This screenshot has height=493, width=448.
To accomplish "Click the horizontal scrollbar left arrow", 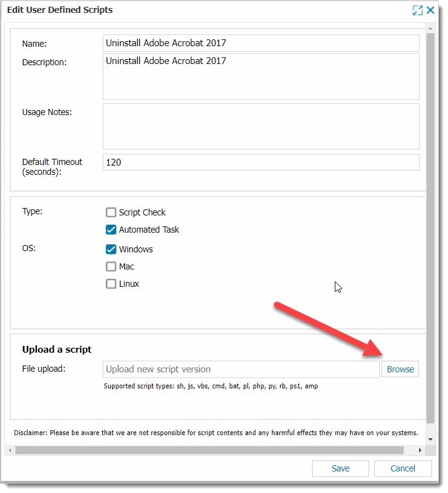I will [9, 450].
